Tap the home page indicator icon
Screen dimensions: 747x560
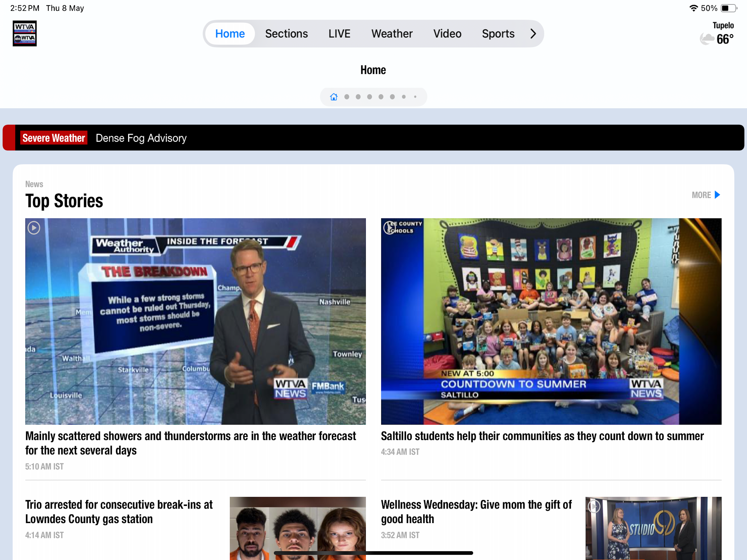pyautogui.click(x=334, y=97)
